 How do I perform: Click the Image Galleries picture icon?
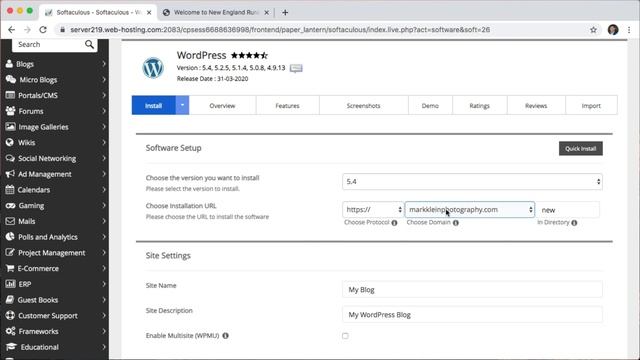tap(10, 127)
